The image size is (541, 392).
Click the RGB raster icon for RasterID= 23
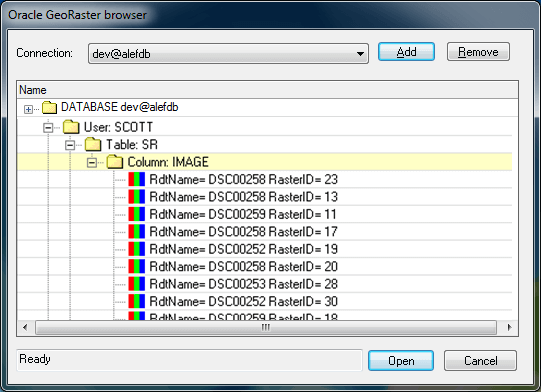(x=137, y=179)
